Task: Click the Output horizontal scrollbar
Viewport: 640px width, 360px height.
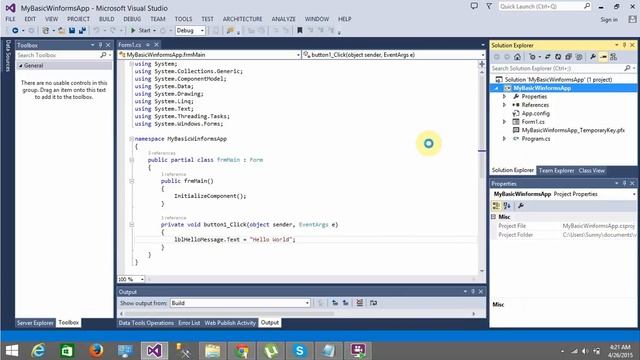Action: point(229,314)
